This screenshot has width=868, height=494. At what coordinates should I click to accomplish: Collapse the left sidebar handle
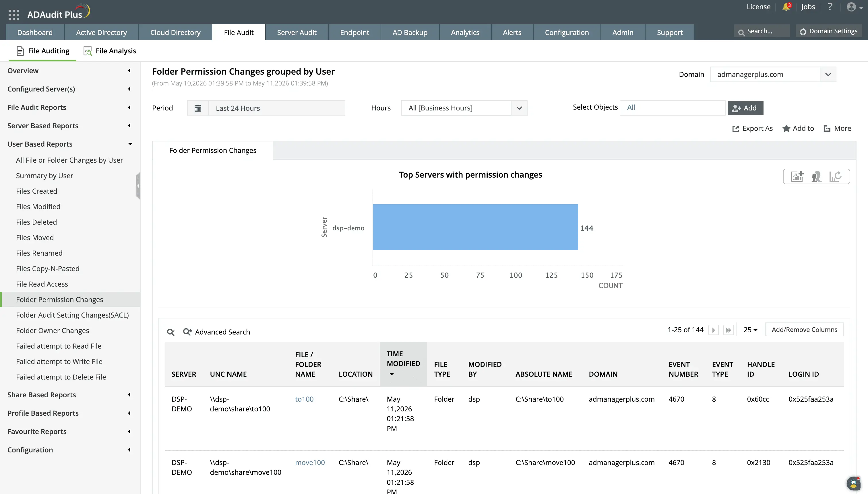point(138,186)
